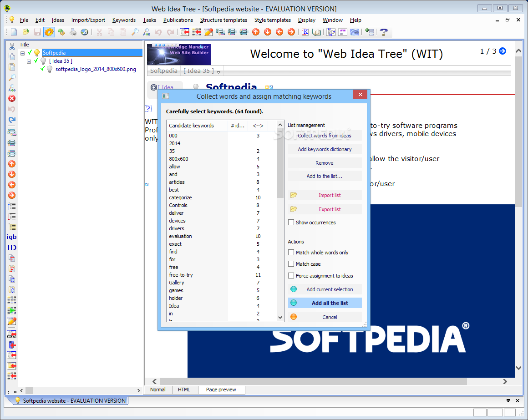Click Add keywords dictionary button

tap(325, 149)
